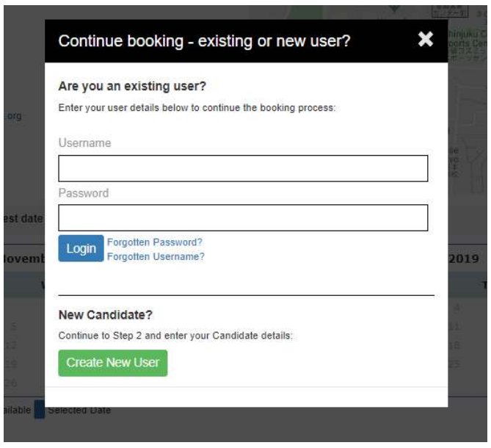
Task: Click the 'New Candidate?' heading
Action: pyautogui.click(x=106, y=315)
